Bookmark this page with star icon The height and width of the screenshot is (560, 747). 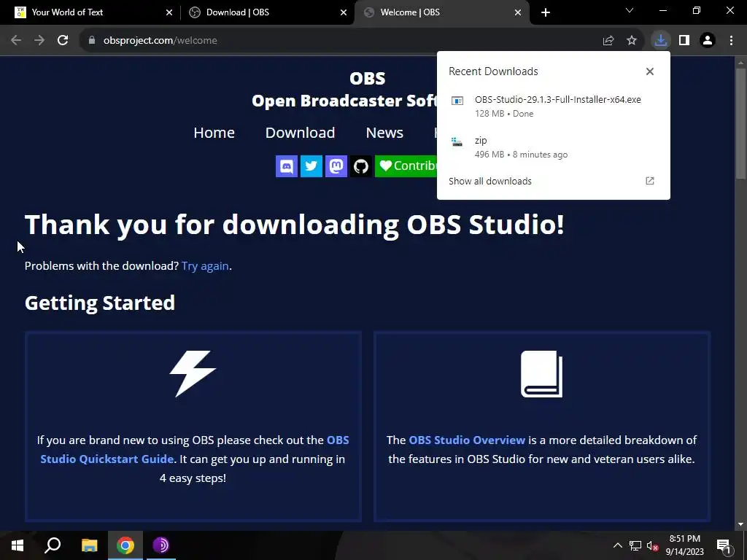tap(632, 41)
